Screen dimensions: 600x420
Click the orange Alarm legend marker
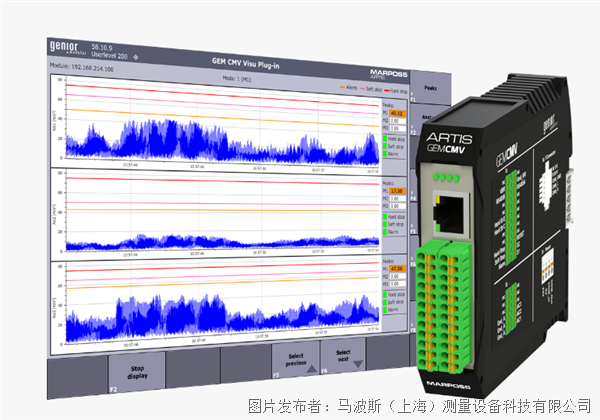click(343, 89)
